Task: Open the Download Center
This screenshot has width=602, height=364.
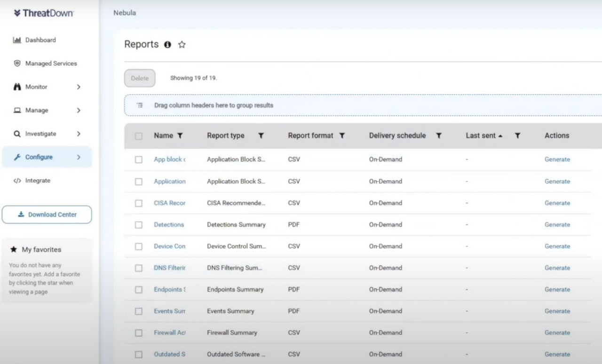Action: point(47,214)
